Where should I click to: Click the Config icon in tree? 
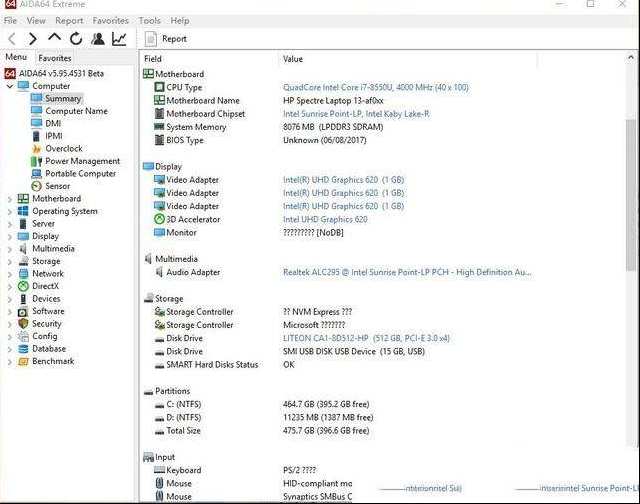23,336
